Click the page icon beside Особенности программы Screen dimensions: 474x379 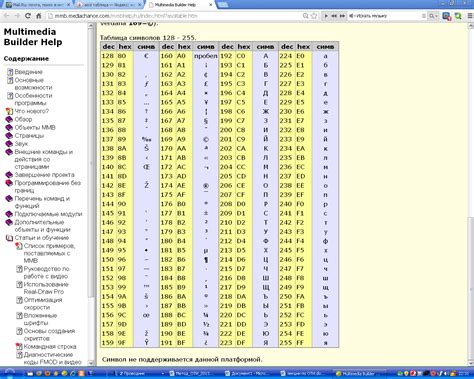10,96
